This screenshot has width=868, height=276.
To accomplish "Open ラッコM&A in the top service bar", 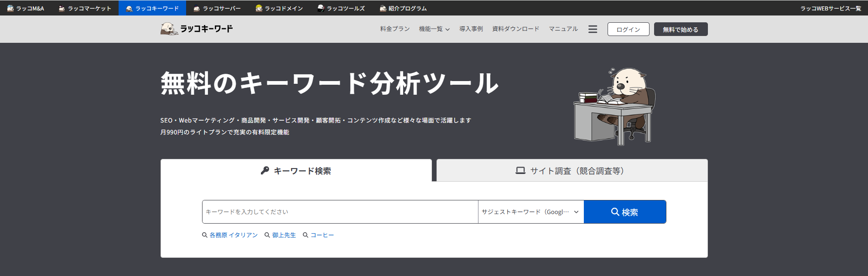I will [26, 8].
